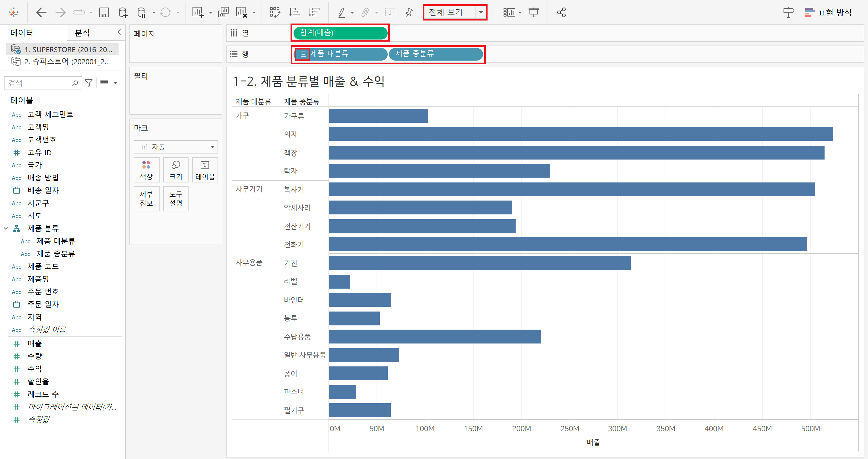Open the 전체 보기 fit dropdown
868x459 pixels.
click(x=481, y=12)
